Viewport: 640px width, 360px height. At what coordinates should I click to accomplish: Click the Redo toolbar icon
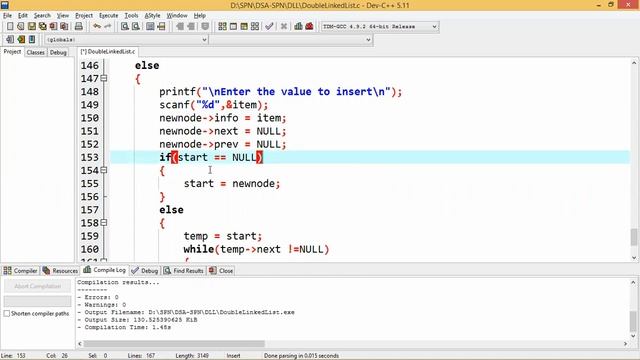point(108,27)
